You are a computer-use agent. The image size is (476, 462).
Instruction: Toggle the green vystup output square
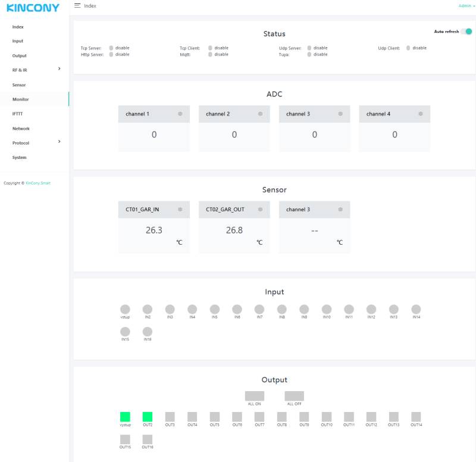click(125, 417)
